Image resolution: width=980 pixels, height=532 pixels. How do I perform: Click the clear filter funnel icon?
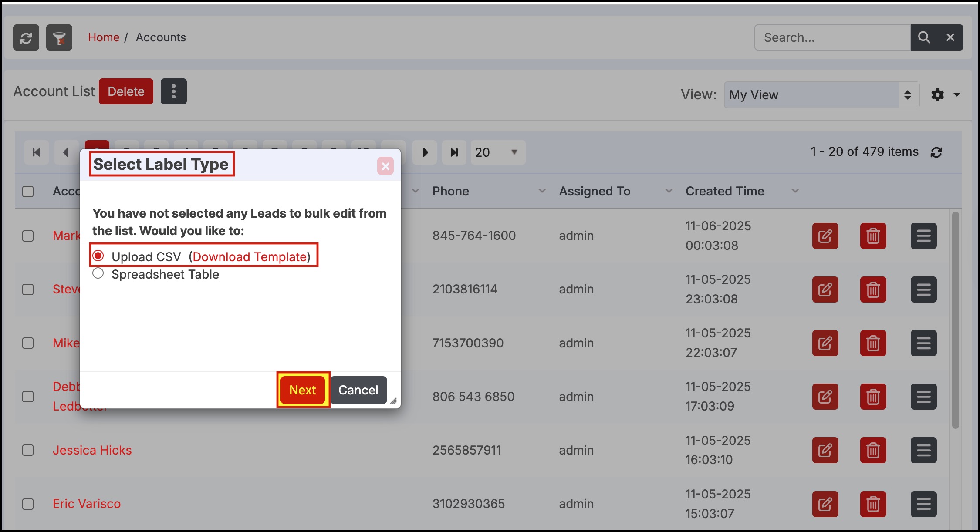(x=59, y=38)
